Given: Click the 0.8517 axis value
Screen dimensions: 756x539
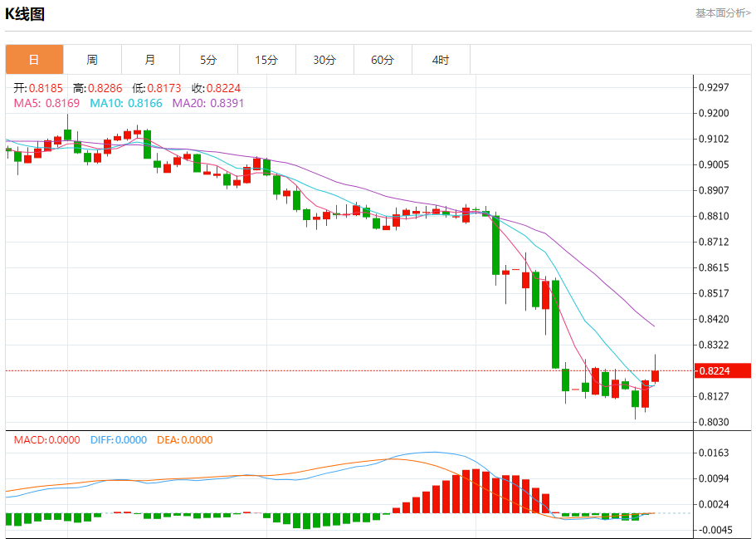Looking at the screenshot, I should pos(714,293).
